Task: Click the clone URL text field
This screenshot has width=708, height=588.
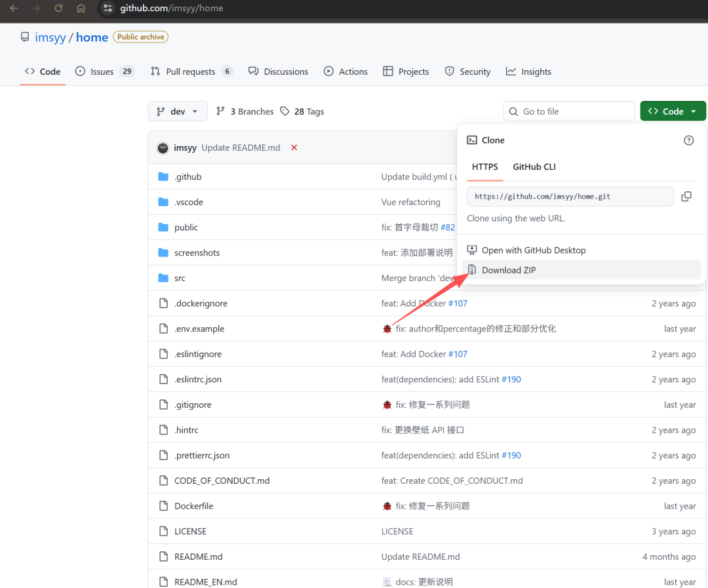Action: tap(570, 197)
